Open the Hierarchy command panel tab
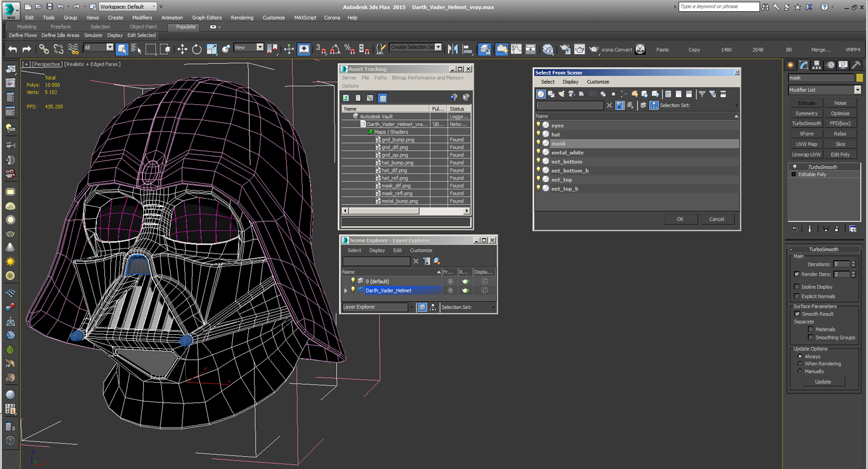868x469 pixels. coord(817,65)
